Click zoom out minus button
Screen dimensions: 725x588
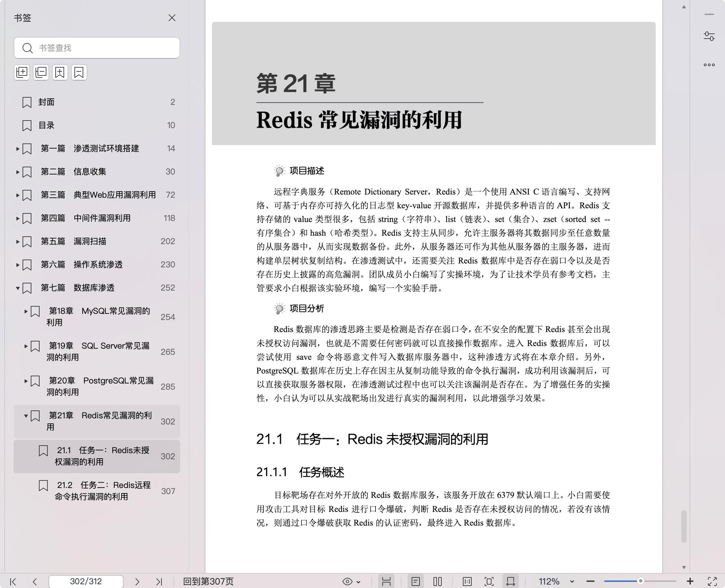tap(591, 581)
